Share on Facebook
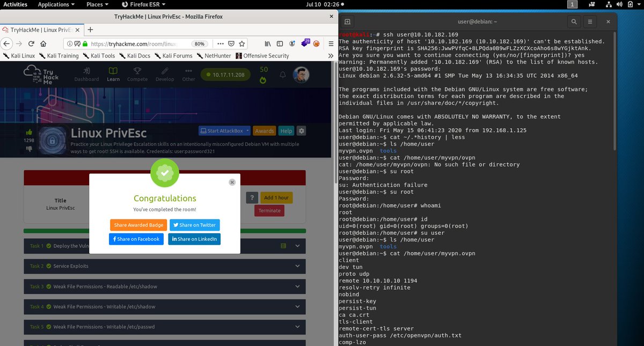Viewport: 644px width, 346px height. 136,239
